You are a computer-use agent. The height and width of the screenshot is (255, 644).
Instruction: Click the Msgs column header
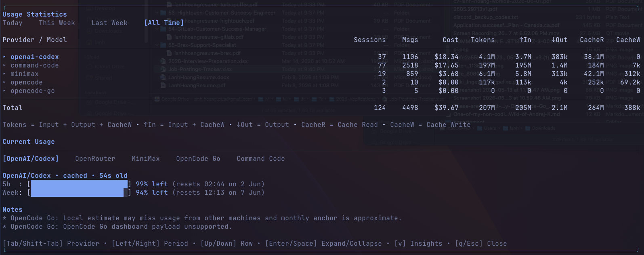[x=410, y=40]
